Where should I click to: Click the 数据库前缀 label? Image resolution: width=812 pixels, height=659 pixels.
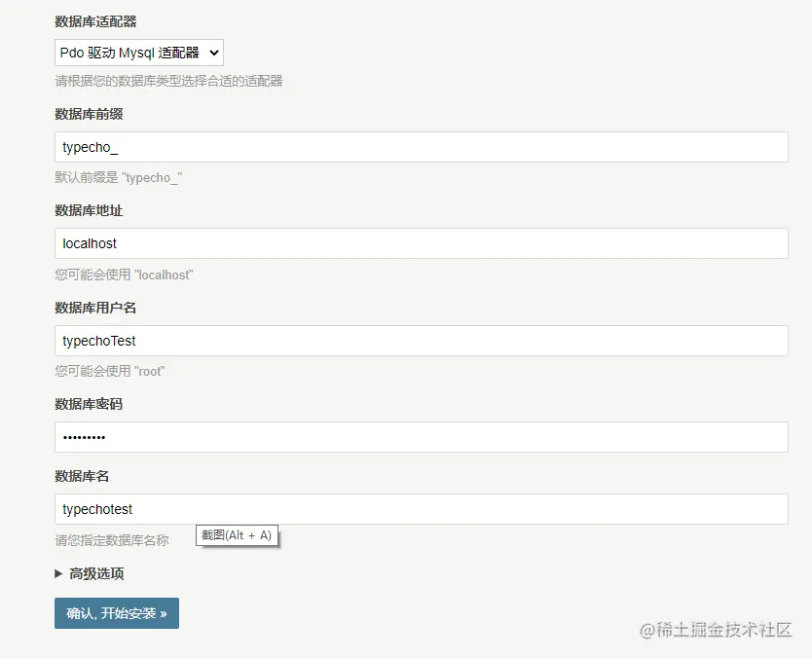coord(89,114)
